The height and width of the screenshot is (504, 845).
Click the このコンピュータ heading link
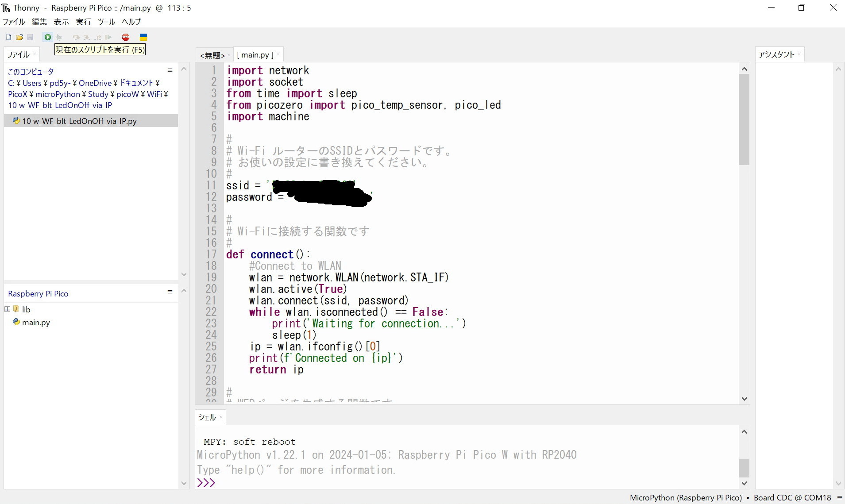click(31, 72)
